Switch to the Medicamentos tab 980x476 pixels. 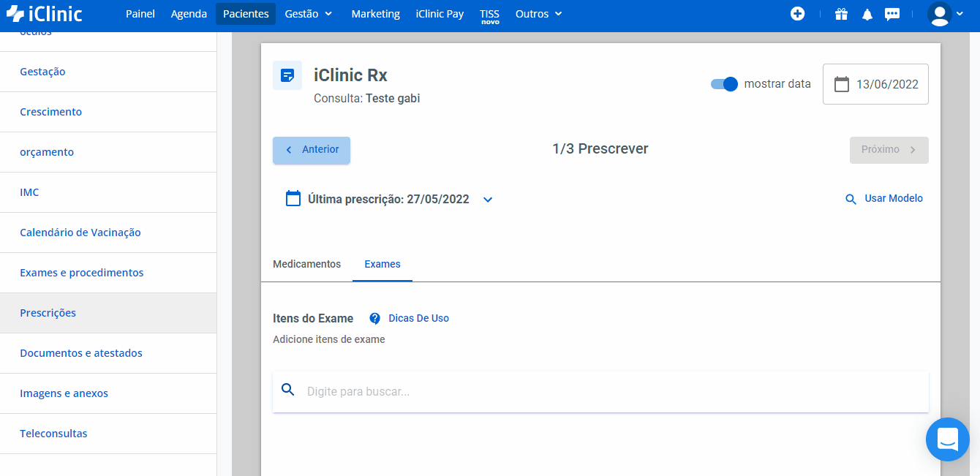[306, 264]
